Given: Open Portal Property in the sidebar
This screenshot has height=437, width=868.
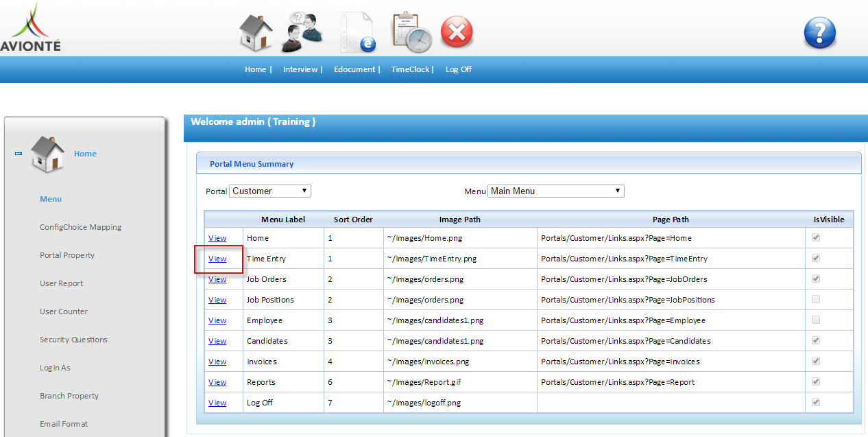Looking at the screenshot, I should (x=67, y=255).
